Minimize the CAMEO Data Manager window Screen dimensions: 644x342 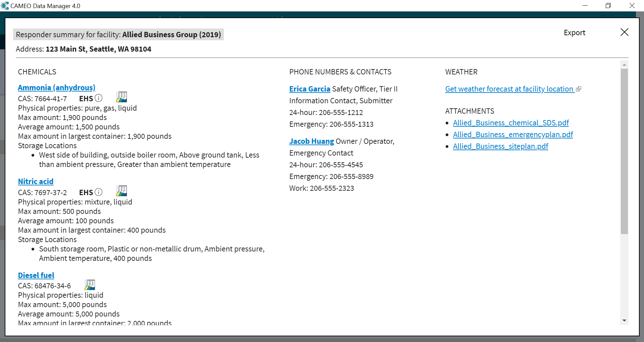pyautogui.click(x=585, y=6)
